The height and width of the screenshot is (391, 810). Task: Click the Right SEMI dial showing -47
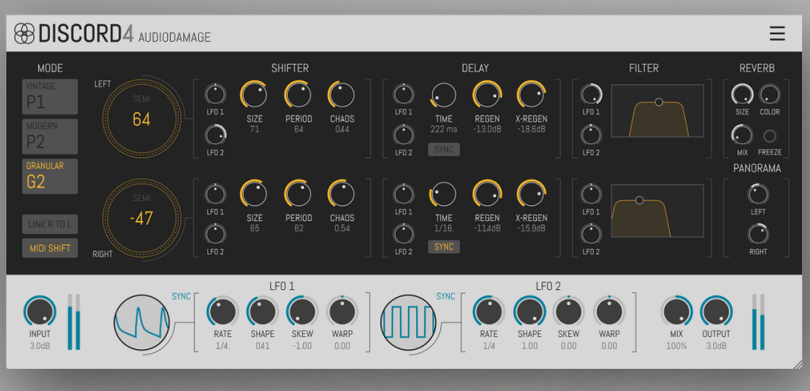[x=142, y=218]
